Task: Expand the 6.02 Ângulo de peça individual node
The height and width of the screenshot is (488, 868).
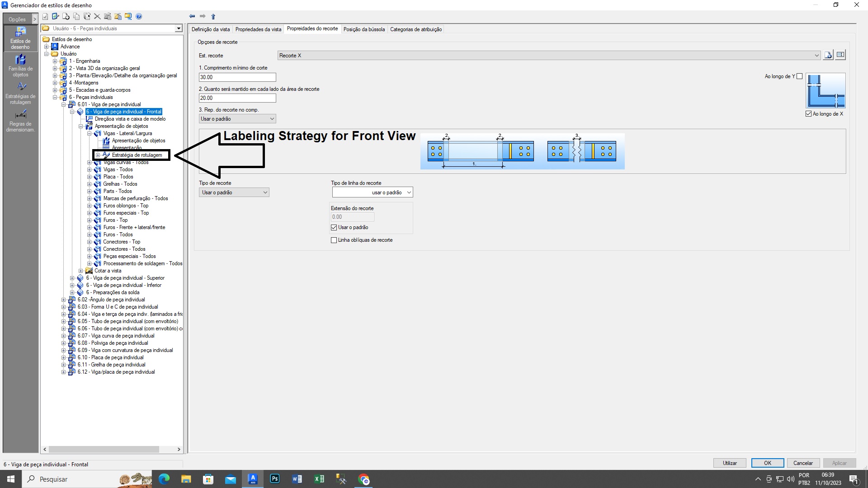Action: pyautogui.click(x=64, y=299)
